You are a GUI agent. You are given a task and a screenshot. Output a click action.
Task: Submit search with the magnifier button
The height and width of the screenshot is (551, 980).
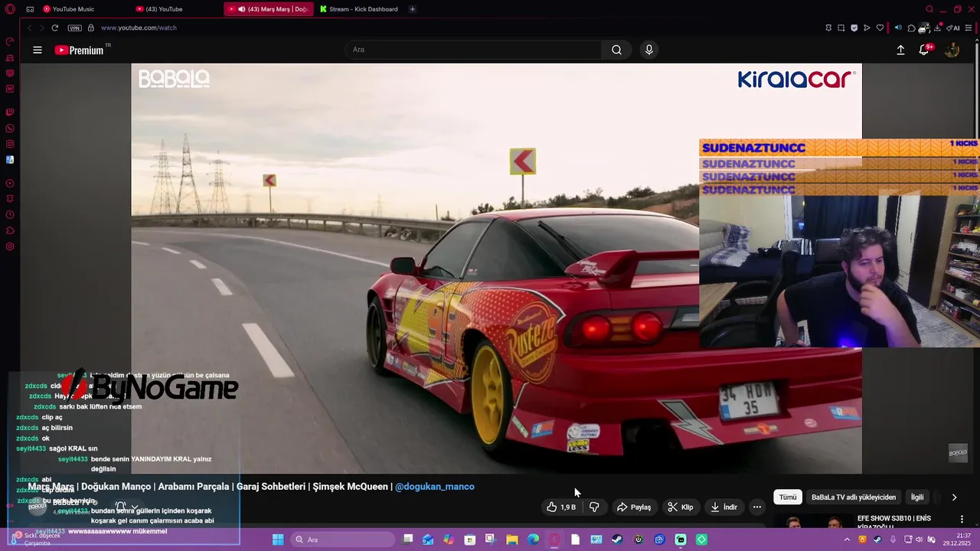(x=616, y=50)
